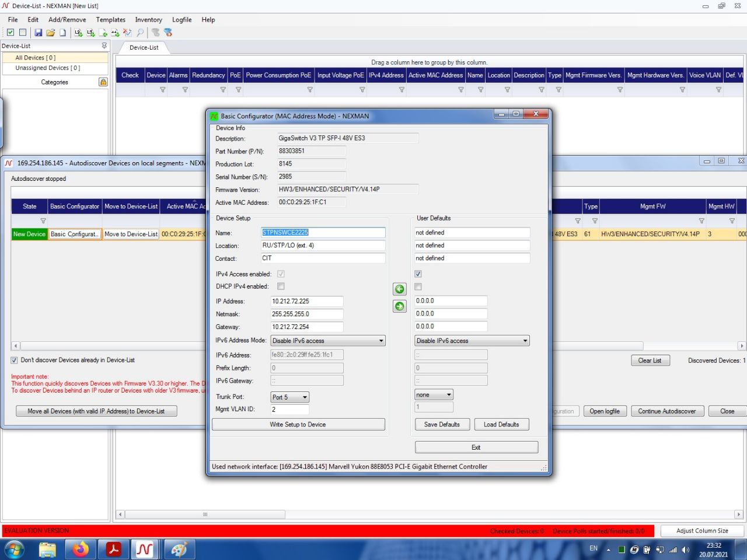Screen dimensions: 747x560
Task: Click filter funnel under Mgmt FW column in Autodiscover
Action: click(x=701, y=221)
